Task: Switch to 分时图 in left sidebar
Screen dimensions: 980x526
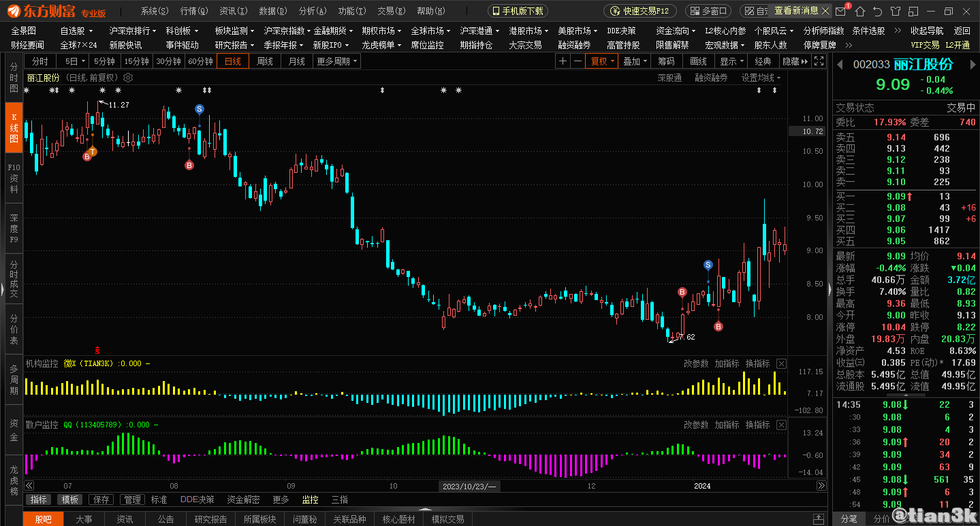Action: (x=14, y=79)
